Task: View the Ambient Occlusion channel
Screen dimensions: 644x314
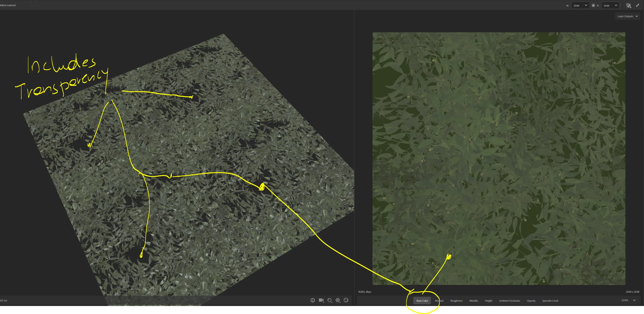Action: 509,301
